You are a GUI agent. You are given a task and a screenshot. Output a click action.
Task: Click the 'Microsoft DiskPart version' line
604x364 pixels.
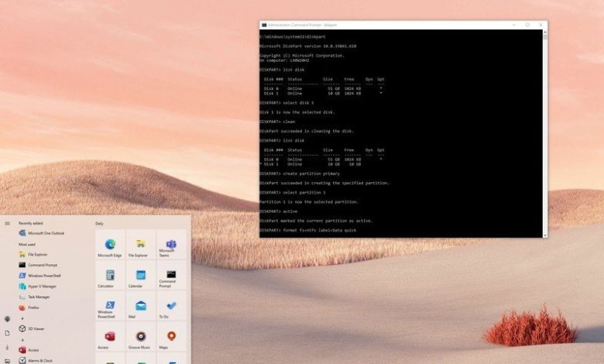click(307, 46)
